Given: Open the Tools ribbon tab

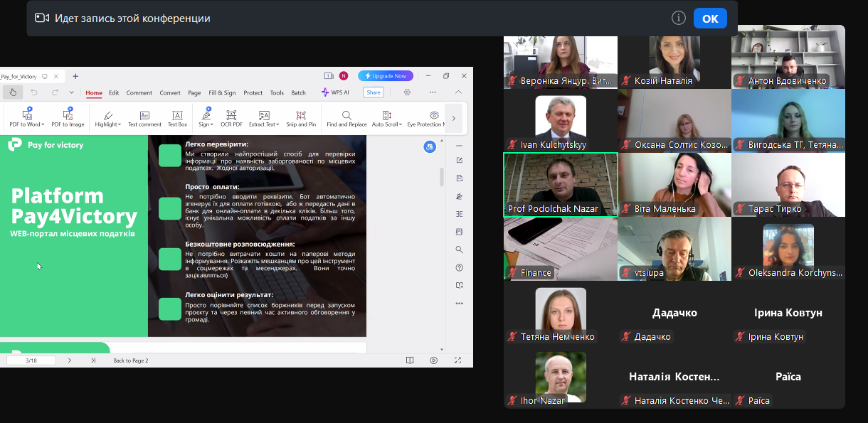Looking at the screenshot, I should [277, 92].
